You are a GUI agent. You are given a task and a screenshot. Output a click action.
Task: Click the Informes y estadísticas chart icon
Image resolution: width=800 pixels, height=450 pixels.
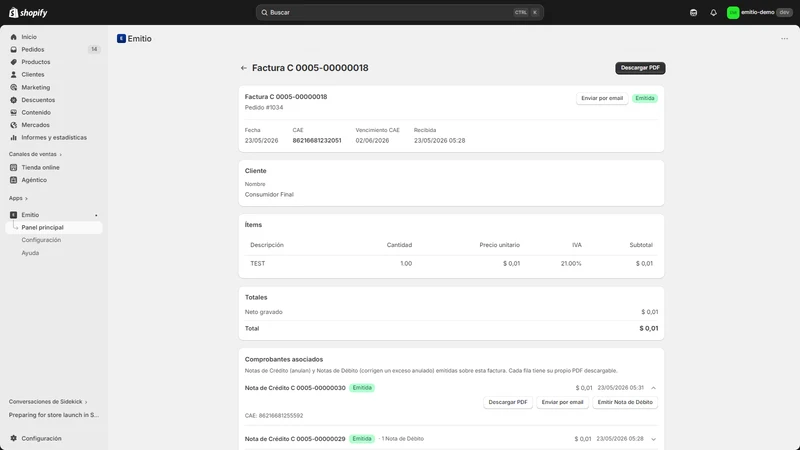pyautogui.click(x=14, y=137)
